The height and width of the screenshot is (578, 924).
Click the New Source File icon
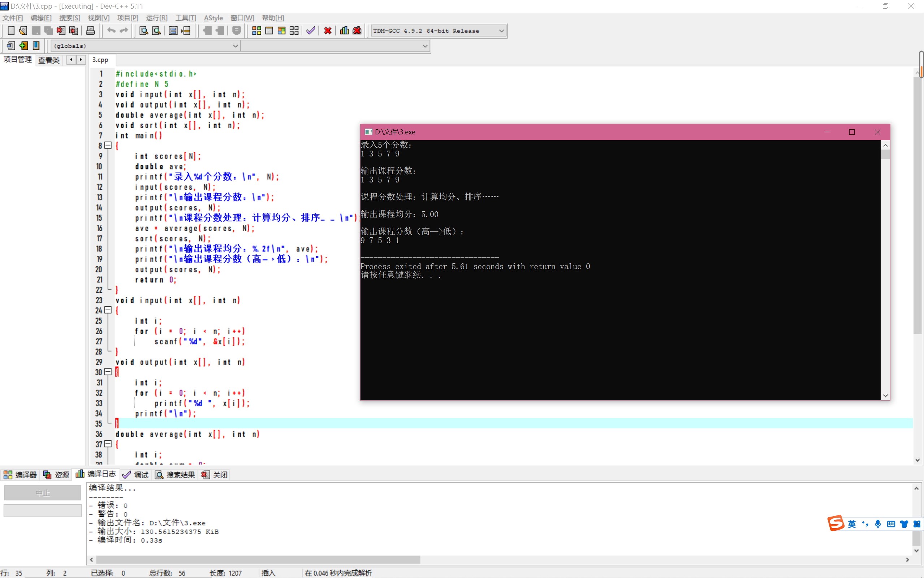[x=11, y=31]
